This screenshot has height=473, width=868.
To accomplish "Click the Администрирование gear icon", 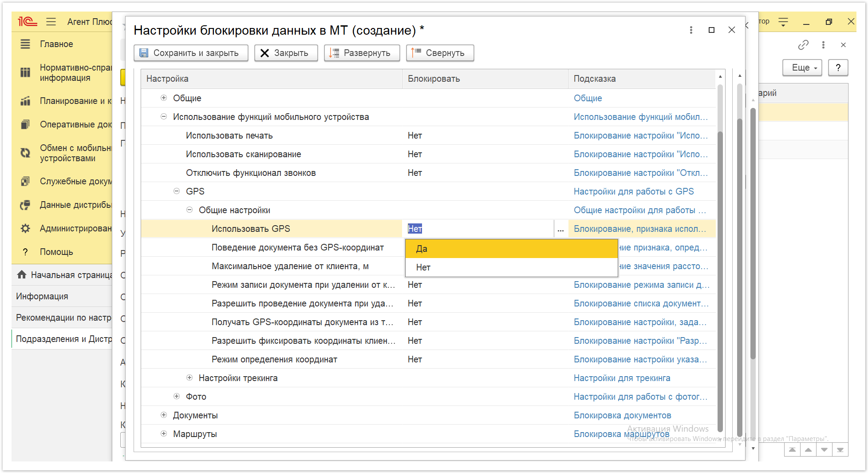I will click(25, 228).
